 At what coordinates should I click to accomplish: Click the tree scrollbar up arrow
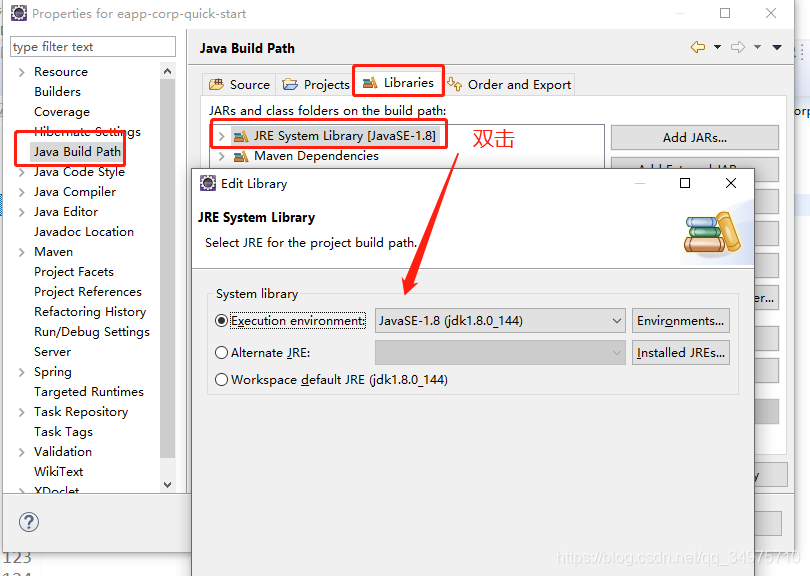coord(167,71)
